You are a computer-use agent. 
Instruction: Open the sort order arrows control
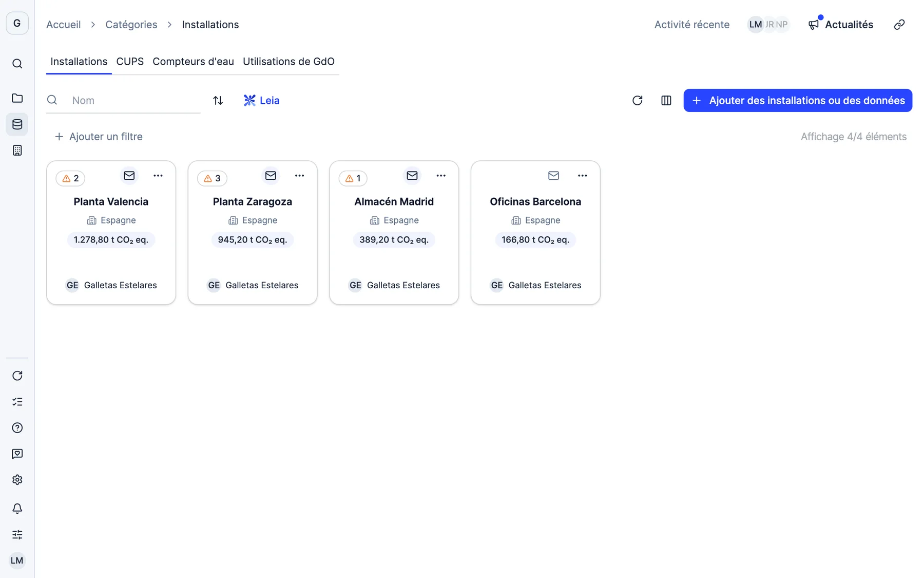[x=218, y=100]
